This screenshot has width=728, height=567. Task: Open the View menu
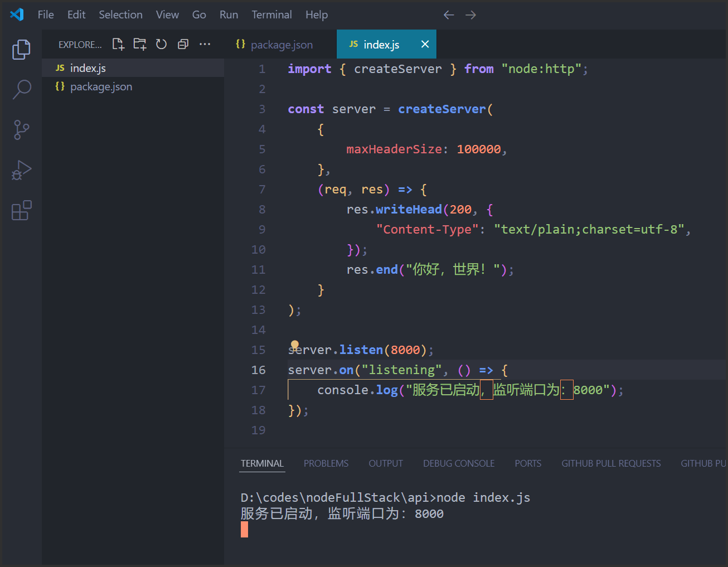pos(167,14)
